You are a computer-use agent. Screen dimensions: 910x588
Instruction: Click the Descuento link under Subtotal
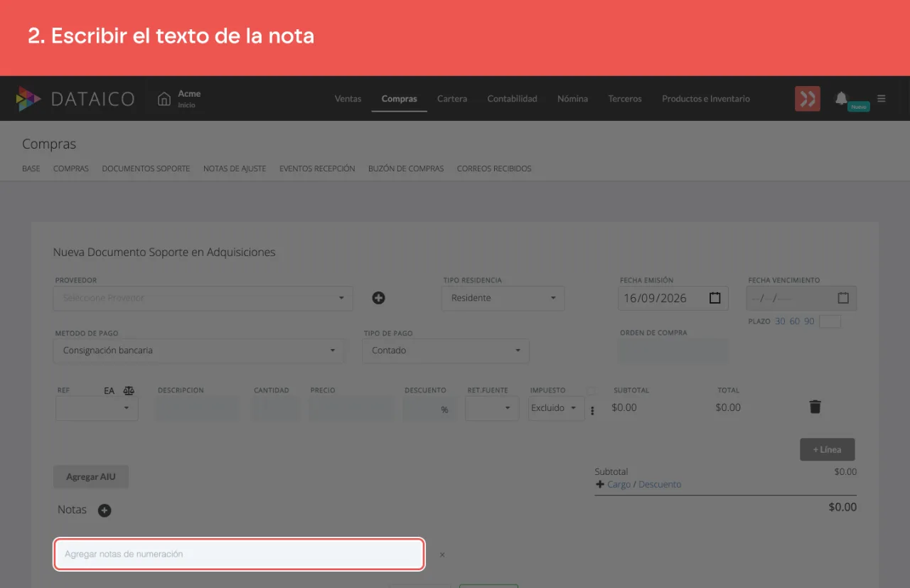(660, 484)
